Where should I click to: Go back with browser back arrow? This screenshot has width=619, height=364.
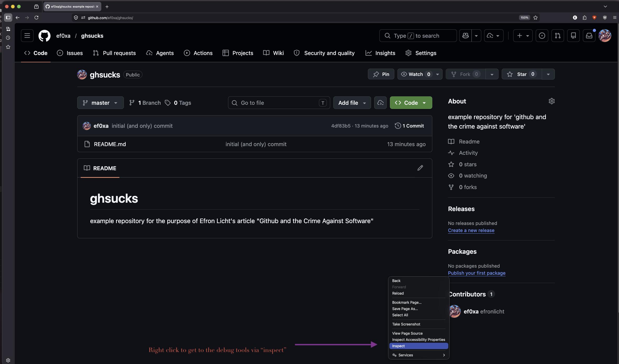[18, 18]
